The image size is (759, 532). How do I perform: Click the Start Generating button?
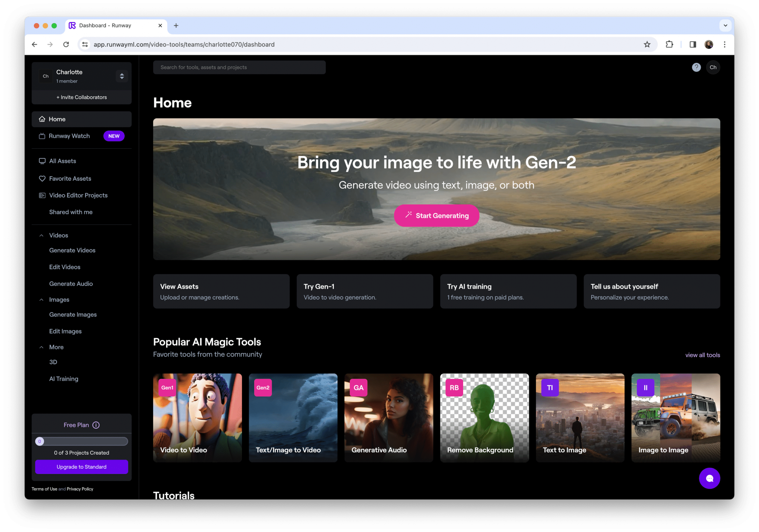[x=436, y=215]
